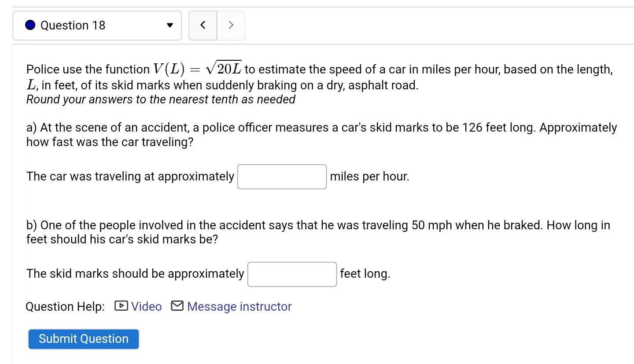
Task: Click the feet long answer box
Action: 292,274
